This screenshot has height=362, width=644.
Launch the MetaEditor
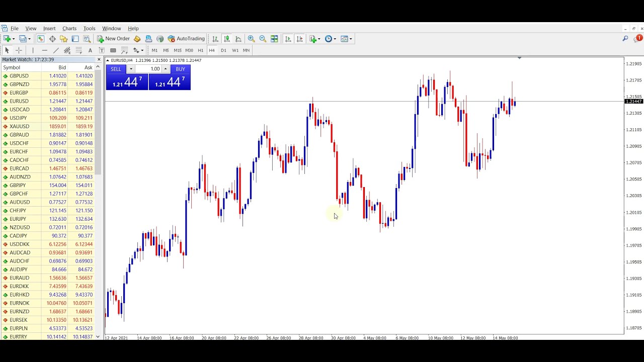pos(137,39)
